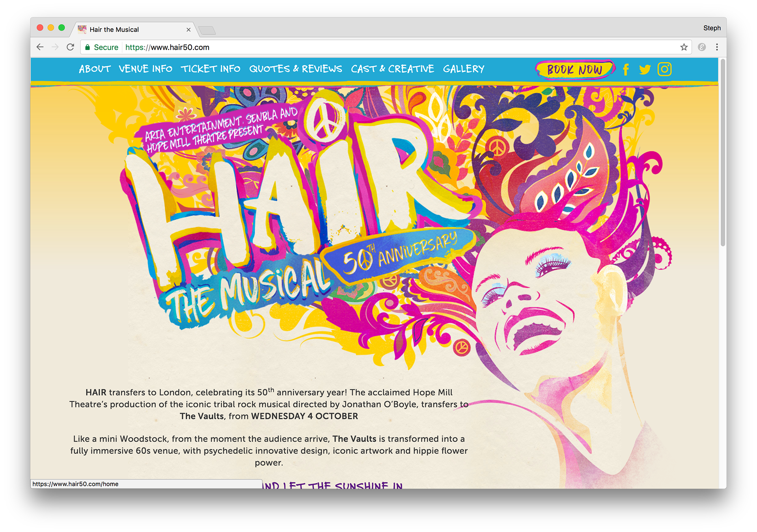757x532 pixels.
Task: Click the browser forward arrow
Action: coord(55,47)
